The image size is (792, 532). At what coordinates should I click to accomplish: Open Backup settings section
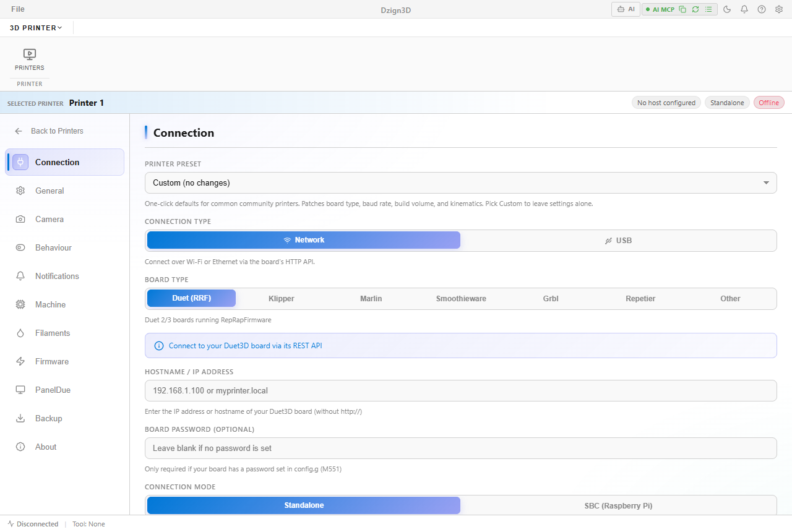[x=64, y=418]
